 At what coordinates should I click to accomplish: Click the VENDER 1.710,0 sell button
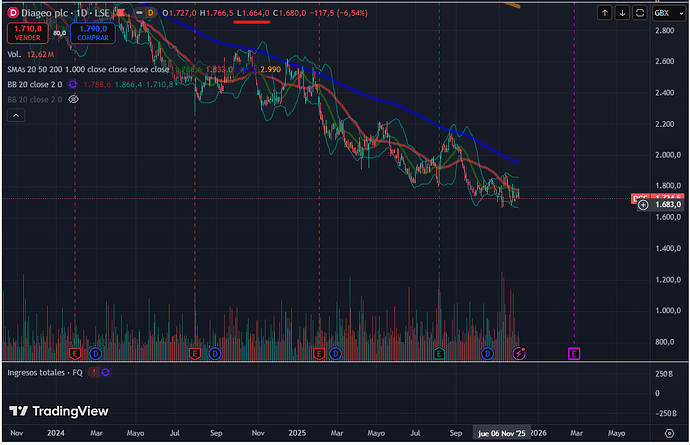pyautogui.click(x=28, y=33)
